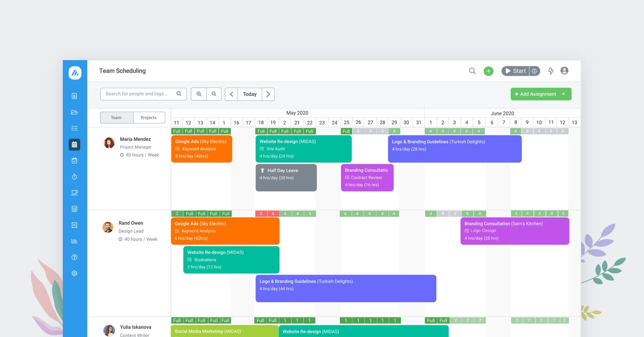Start the timer with Start button
Viewport: 644px width, 337px height.
coord(515,71)
